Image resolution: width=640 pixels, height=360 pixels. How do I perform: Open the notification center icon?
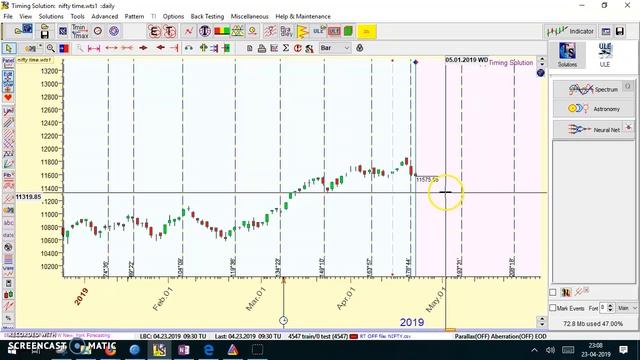623,350
